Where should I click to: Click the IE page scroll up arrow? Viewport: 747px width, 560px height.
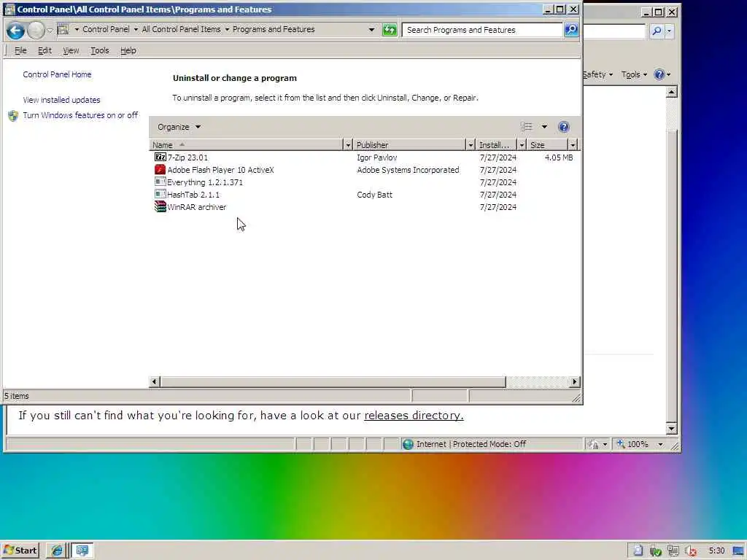(671, 91)
